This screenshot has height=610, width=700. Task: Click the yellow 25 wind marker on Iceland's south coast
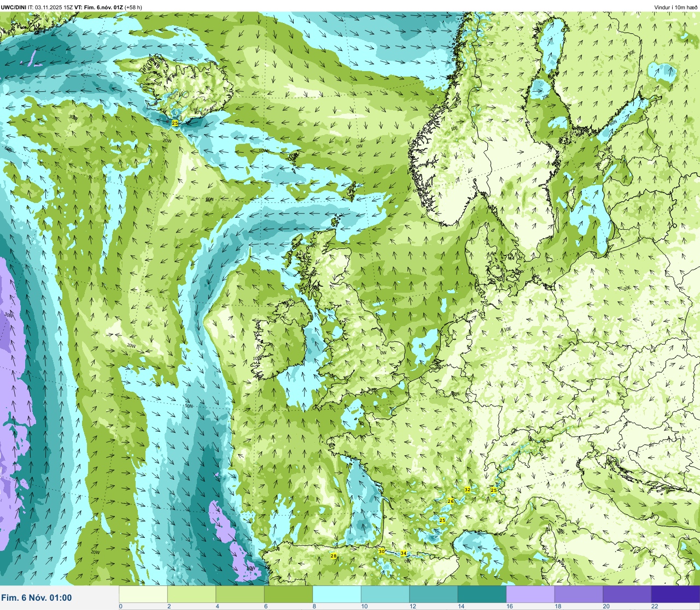[x=175, y=123]
